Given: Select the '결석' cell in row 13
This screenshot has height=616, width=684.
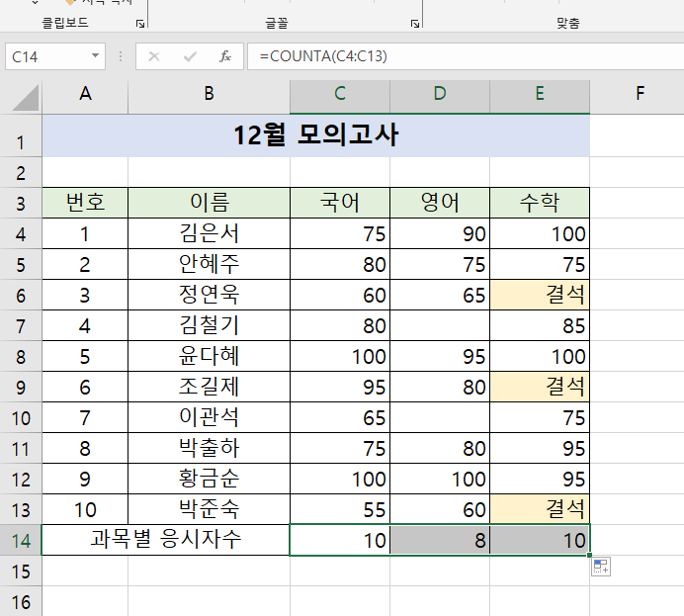Looking at the screenshot, I should pos(540,509).
